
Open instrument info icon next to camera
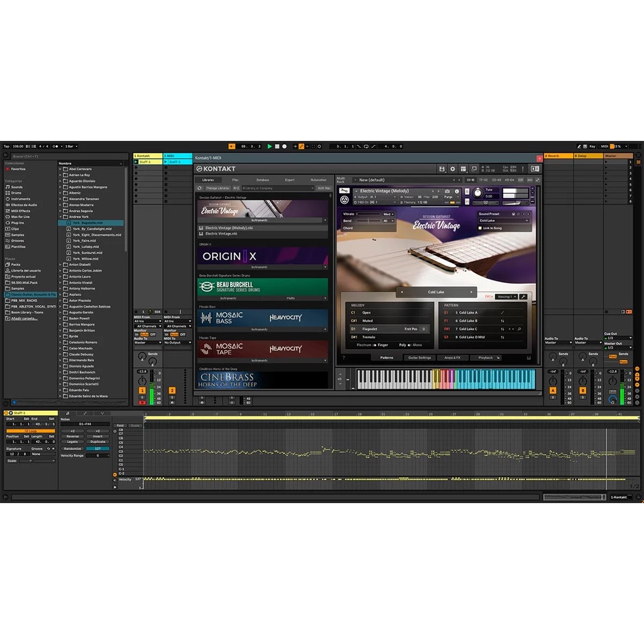[x=457, y=191]
